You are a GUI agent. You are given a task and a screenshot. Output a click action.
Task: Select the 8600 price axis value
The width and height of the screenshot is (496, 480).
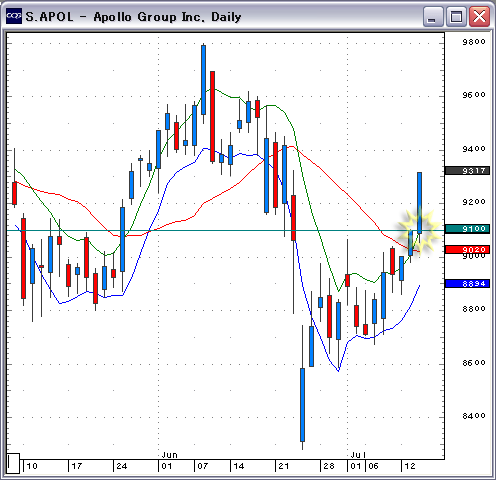tap(474, 363)
